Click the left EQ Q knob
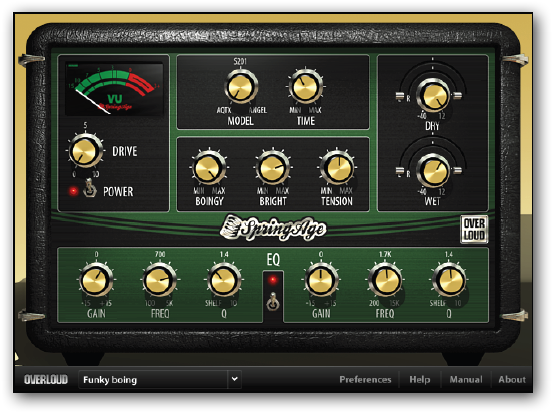Image resolution: width=553 pixels, height=413 pixels. pos(224,280)
